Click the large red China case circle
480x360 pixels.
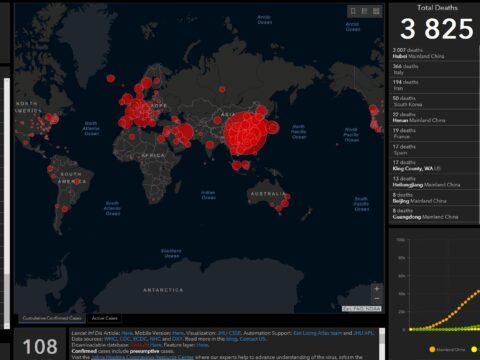[246, 133]
